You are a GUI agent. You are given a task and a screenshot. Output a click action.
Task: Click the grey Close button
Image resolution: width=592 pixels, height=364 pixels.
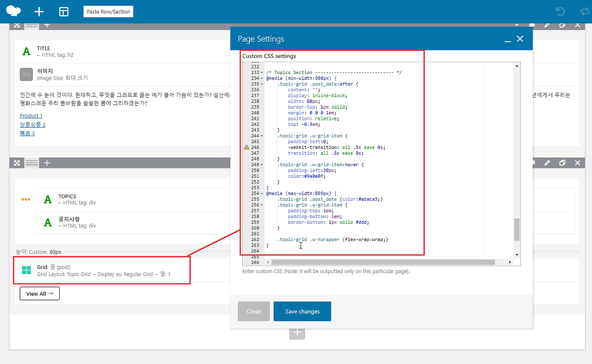pyautogui.click(x=253, y=311)
